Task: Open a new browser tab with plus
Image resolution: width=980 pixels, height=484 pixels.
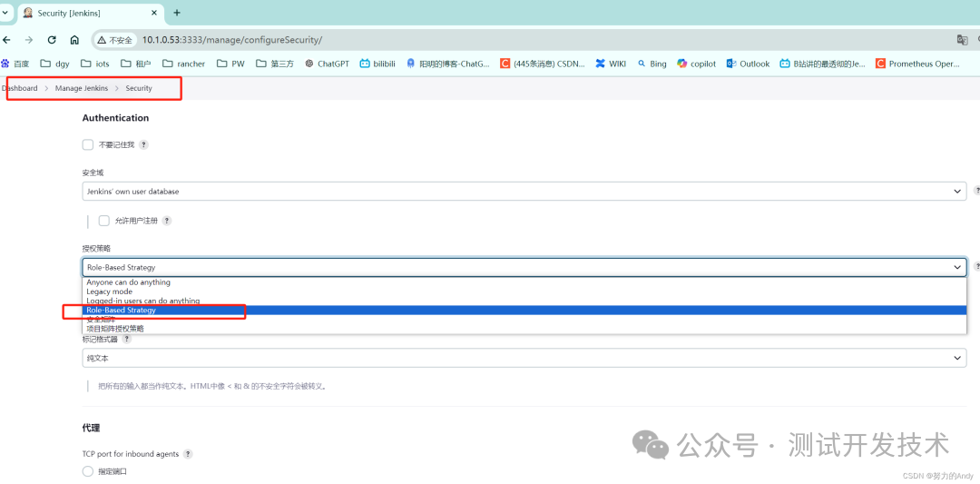Action: click(177, 13)
